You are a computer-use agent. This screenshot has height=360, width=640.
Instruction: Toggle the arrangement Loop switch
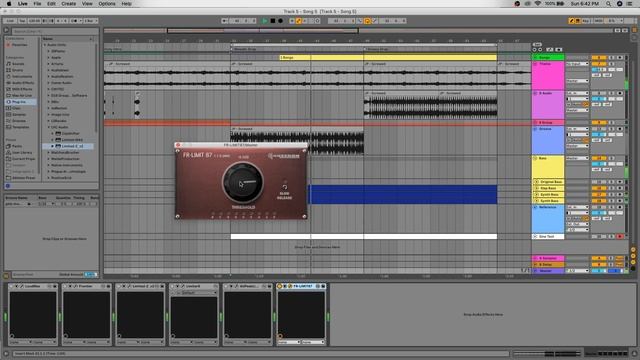367,21
